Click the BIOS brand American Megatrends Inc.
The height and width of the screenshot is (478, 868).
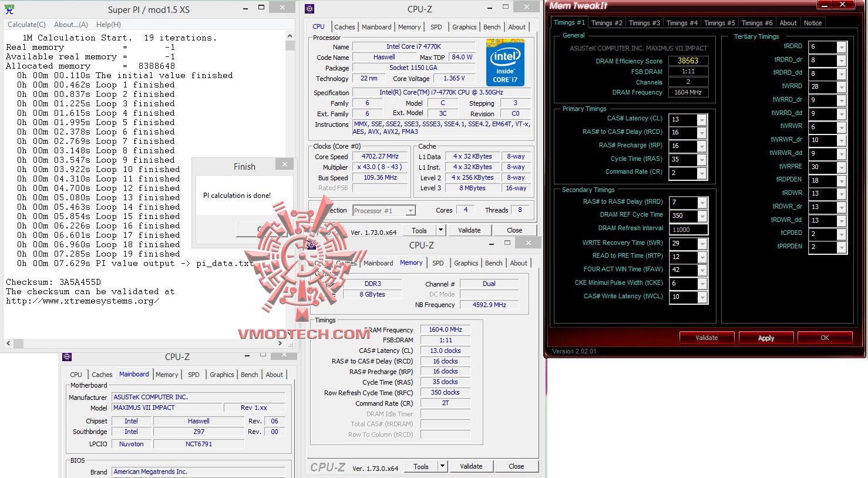click(x=199, y=472)
